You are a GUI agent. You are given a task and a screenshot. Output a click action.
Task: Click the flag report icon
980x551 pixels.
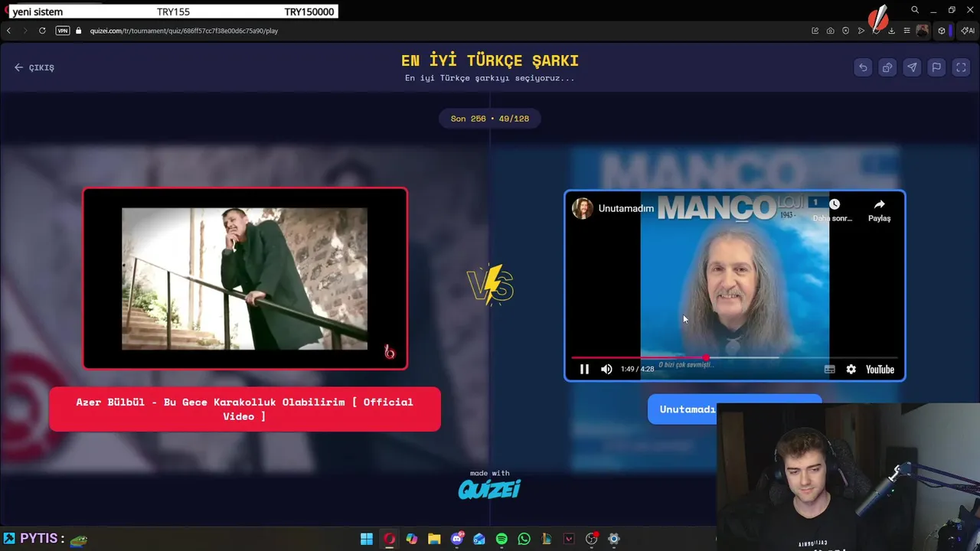click(936, 67)
